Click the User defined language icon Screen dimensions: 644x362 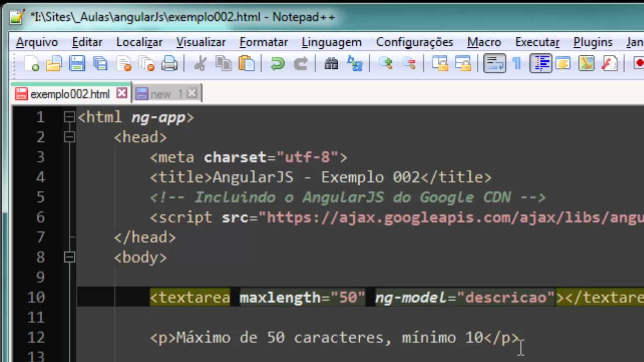(x=562, y=64)
